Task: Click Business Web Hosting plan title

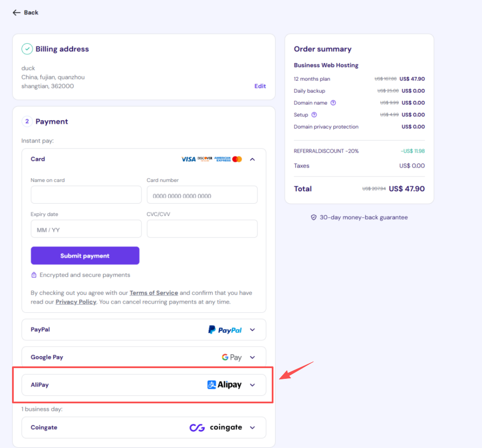Action: [326, 65]
